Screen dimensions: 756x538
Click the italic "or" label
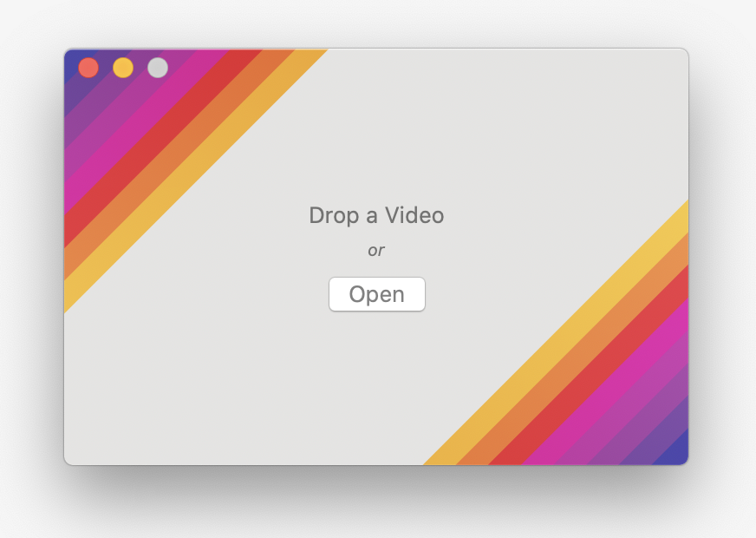(376, 251)
